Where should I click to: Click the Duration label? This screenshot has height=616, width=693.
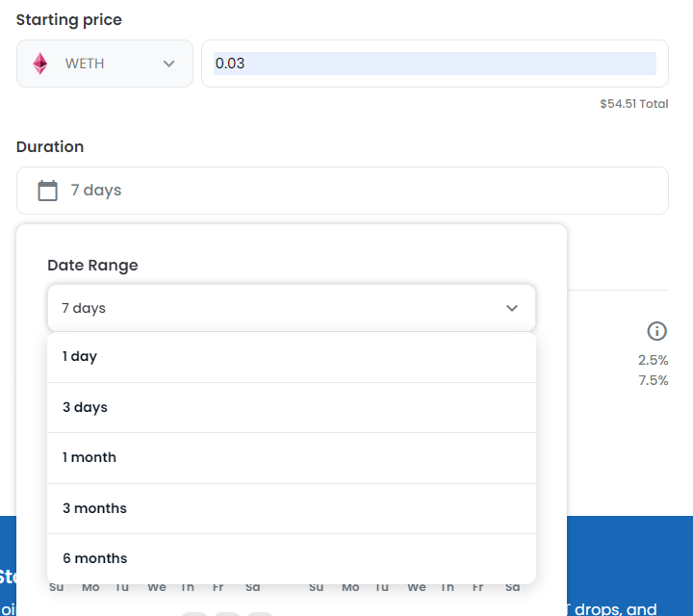point(50,146)
